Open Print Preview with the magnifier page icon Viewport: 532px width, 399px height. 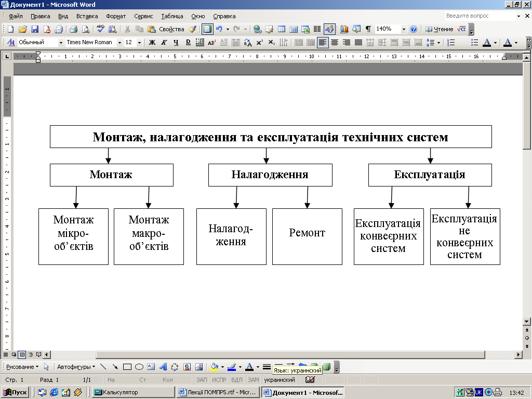point(86,29)
